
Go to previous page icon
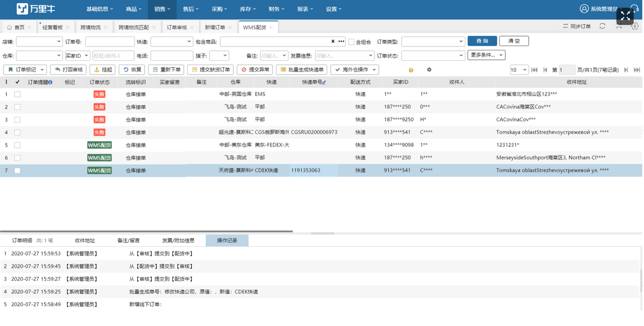coord(545,70)
